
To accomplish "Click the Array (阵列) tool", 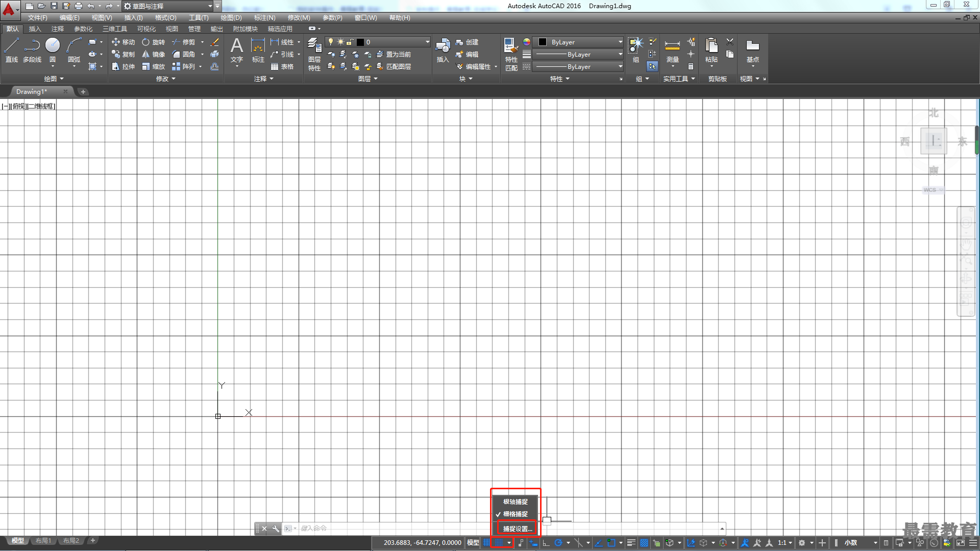I will pos(183,66).
